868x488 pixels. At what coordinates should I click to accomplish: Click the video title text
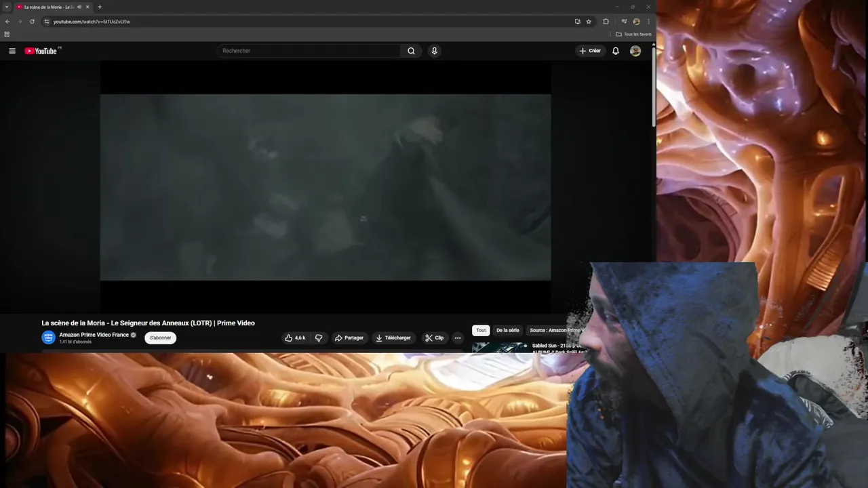click(148, 323)
